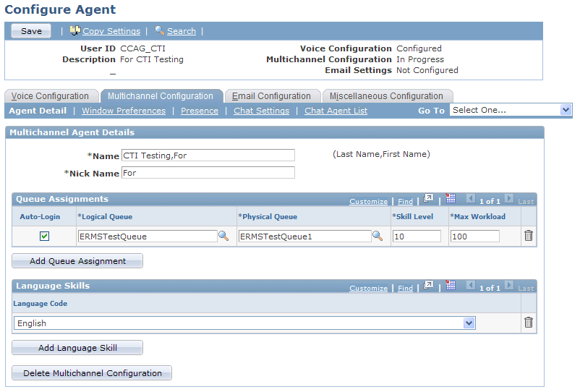
Task: Click Find link in Language Skills
Action: [x=405, y=288]
